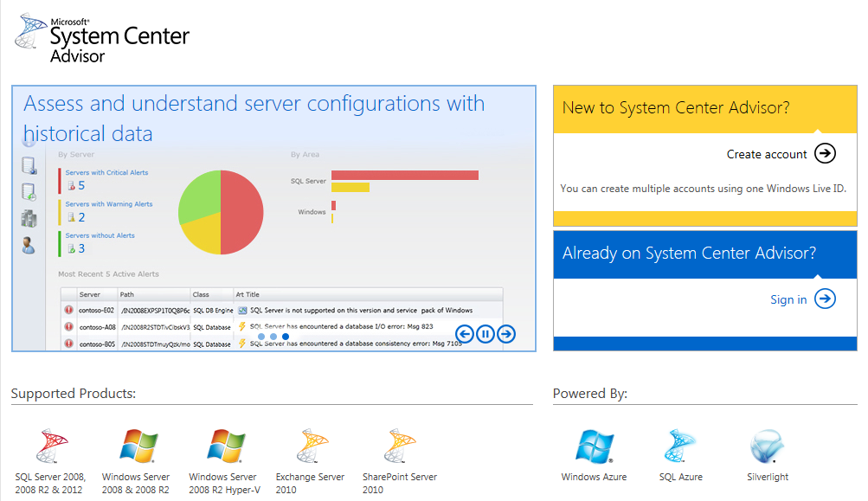
Task: Select the second slide indicator dot
Action: pos(273,337)
